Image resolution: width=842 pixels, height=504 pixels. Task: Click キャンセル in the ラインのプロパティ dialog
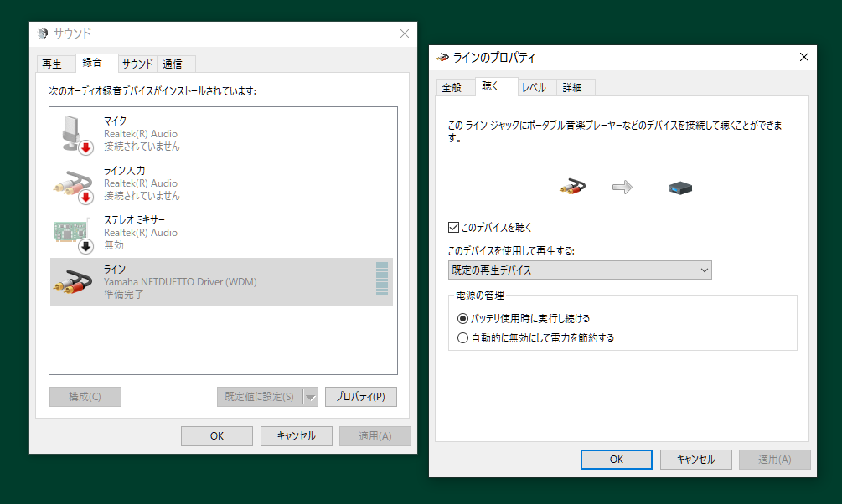tap(696, 460)
